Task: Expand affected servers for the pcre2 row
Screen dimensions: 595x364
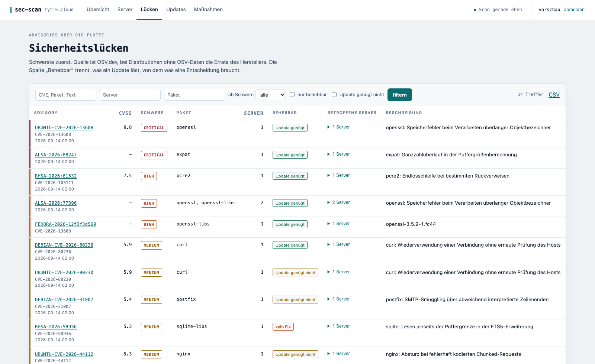Action: 339,175
